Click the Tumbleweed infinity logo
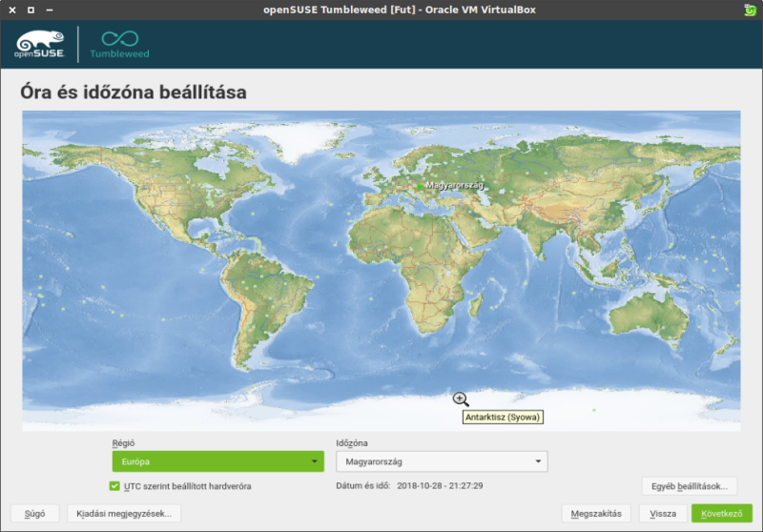763x532 pixels. click(120, 45)
